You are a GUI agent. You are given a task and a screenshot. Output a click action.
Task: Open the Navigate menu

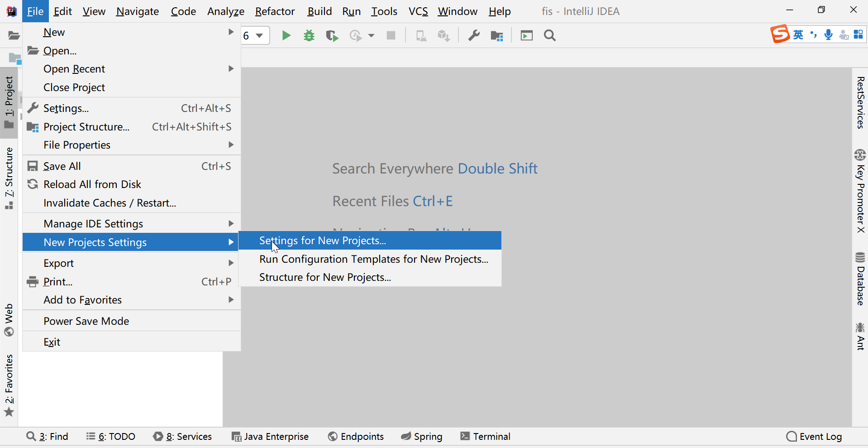(x=138, y=11)
